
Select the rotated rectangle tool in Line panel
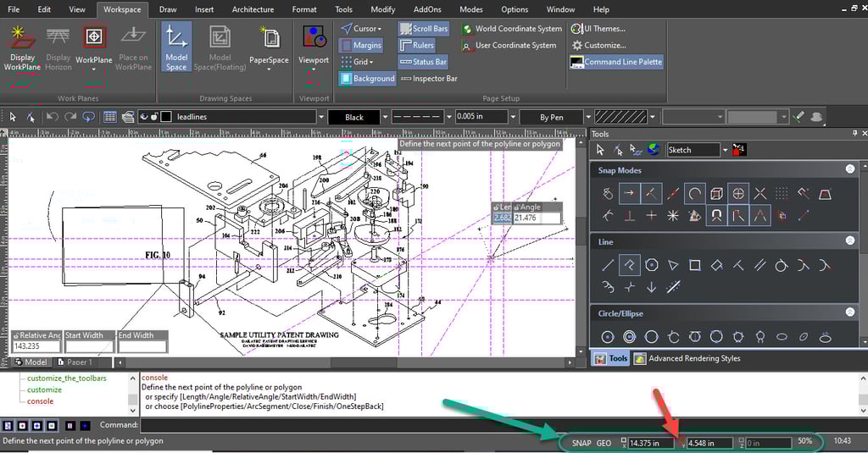click(x=716, y=265)
